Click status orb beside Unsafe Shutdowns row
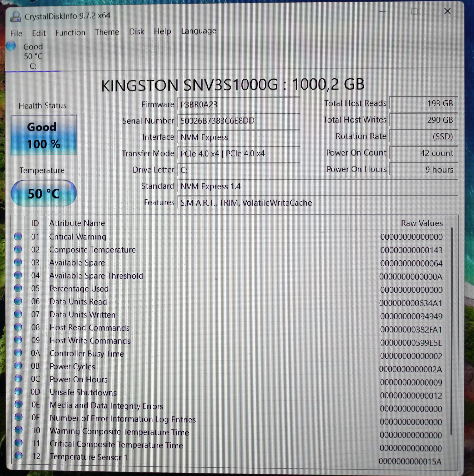 click(x=18, y=391)
